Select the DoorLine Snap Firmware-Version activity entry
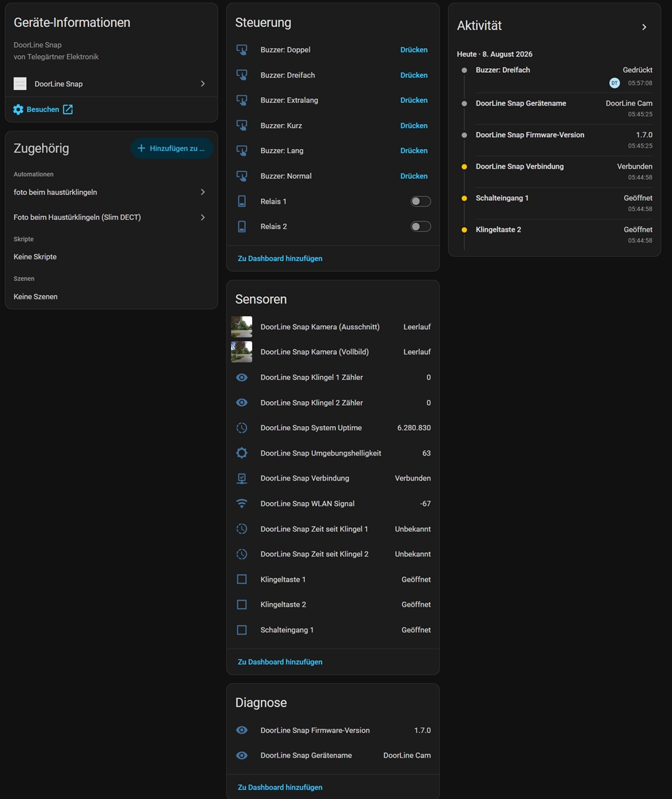672x799 pixels. [x=555, y=140]
